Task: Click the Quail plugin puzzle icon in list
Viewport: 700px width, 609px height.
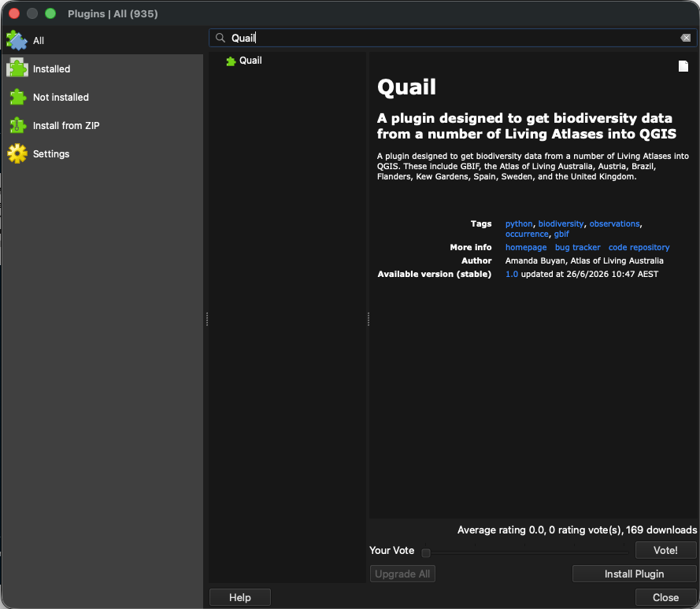Action: coord(231,61)
